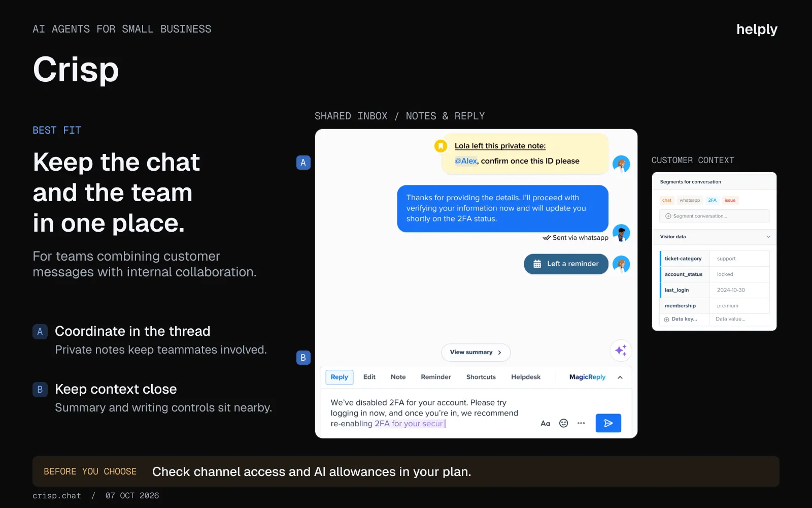Click the avatar beside the blue message
Viewport: 812px width, 508px height.
pyautogui.click(x=621, y=233)
